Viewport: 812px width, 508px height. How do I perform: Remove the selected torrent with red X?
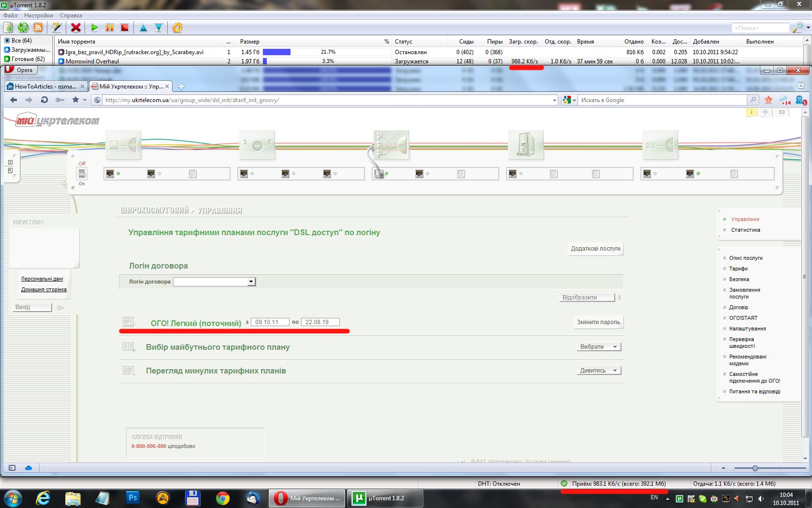point(76,28)
